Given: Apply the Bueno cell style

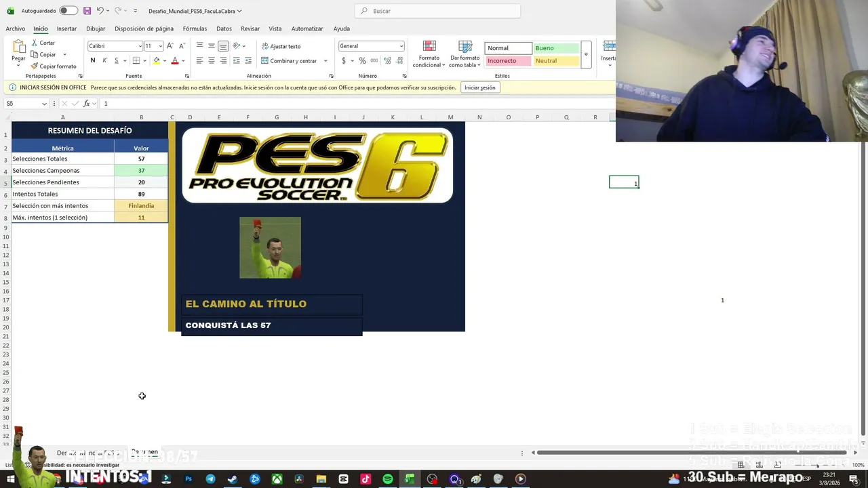Looking at the screenshot, I should pyautogui.click(x=556, y=48).
